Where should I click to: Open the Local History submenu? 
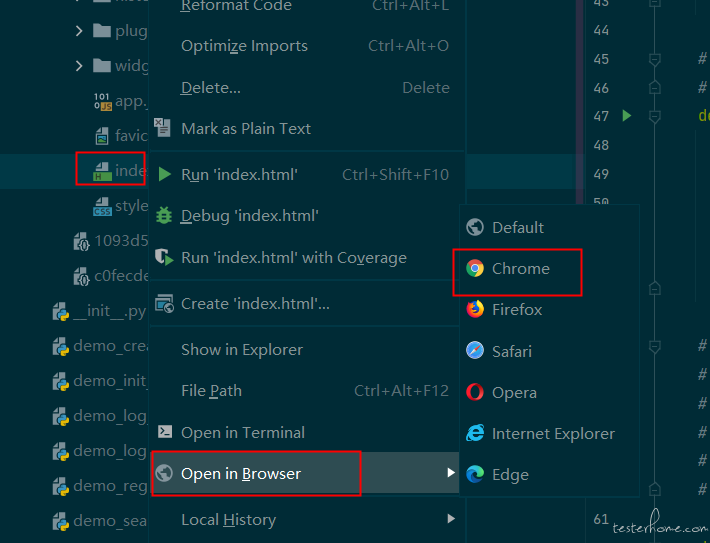228,519
